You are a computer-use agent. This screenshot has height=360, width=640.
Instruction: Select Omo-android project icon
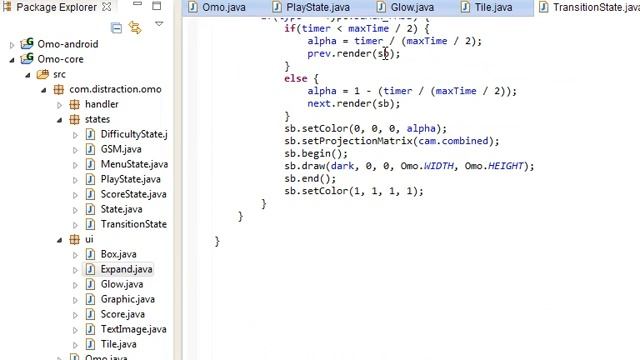(x=27, y=43)
